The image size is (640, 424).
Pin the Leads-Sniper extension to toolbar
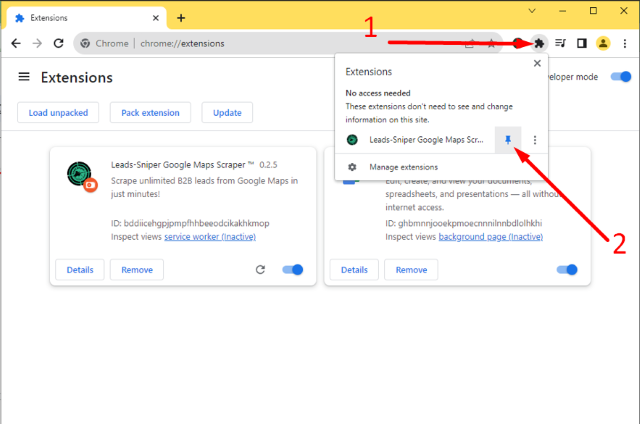tap(508, 140)
